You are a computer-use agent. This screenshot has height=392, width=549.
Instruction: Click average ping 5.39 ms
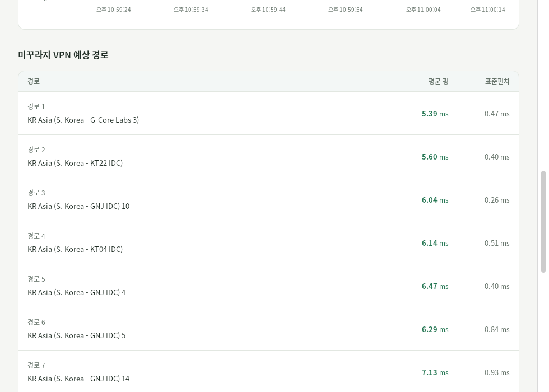(435, 114)
